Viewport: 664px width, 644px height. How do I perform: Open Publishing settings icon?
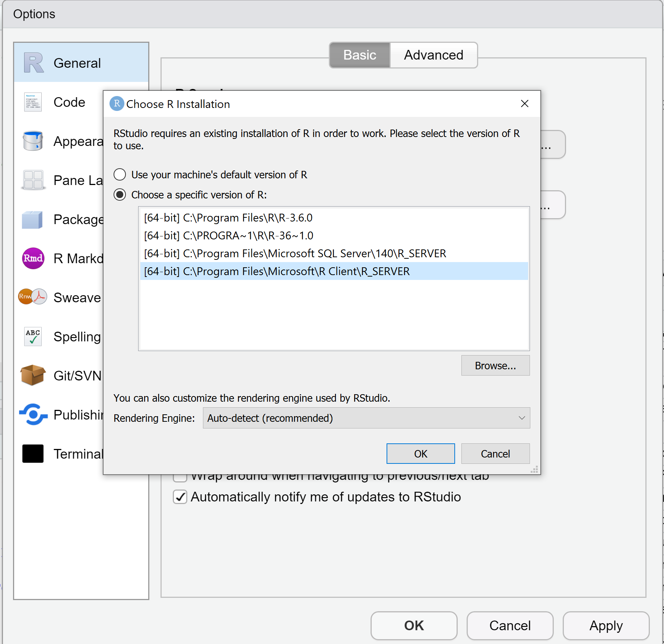[x=33, y=415]
